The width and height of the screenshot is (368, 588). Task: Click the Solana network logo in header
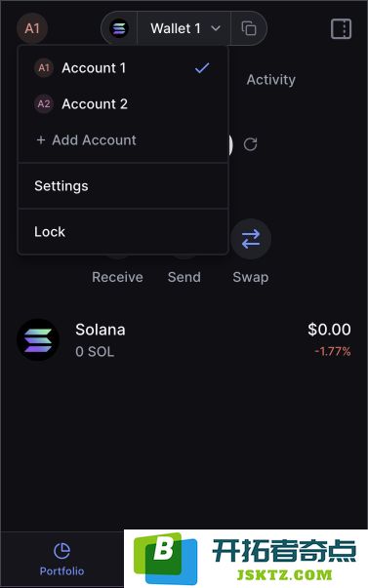[x=119, y=28]
